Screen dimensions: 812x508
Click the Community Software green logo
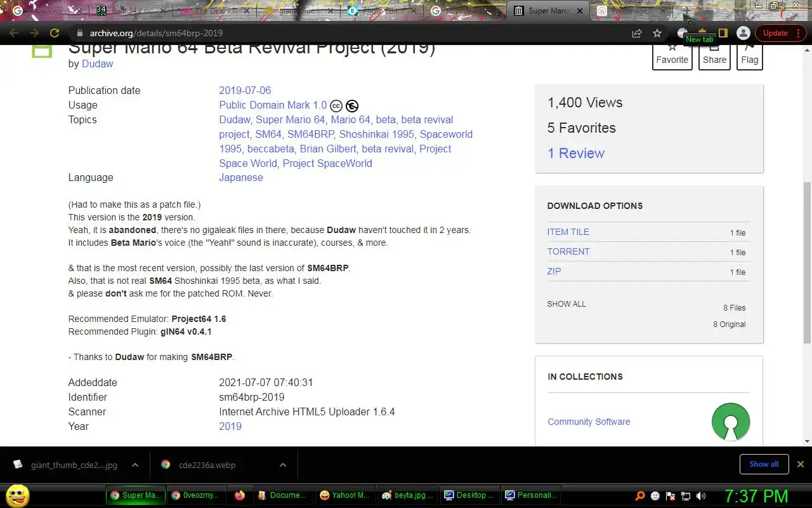[x=731, y=422]
